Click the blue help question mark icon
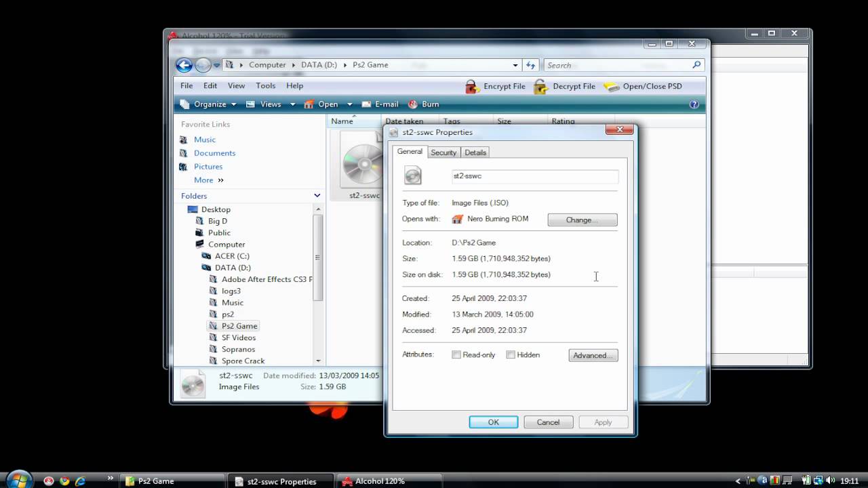868x488 pixels. point(694,104)
